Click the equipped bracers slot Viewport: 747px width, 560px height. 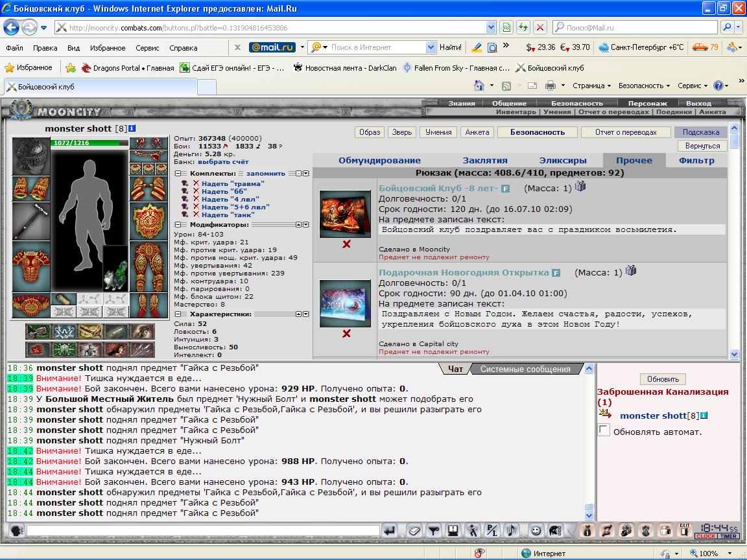tap(31, 189)
